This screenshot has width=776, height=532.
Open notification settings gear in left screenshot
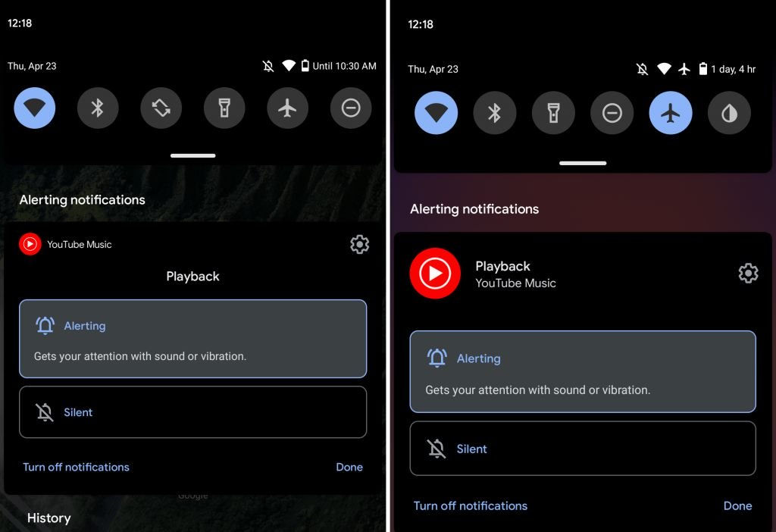[x=360, y=245]
